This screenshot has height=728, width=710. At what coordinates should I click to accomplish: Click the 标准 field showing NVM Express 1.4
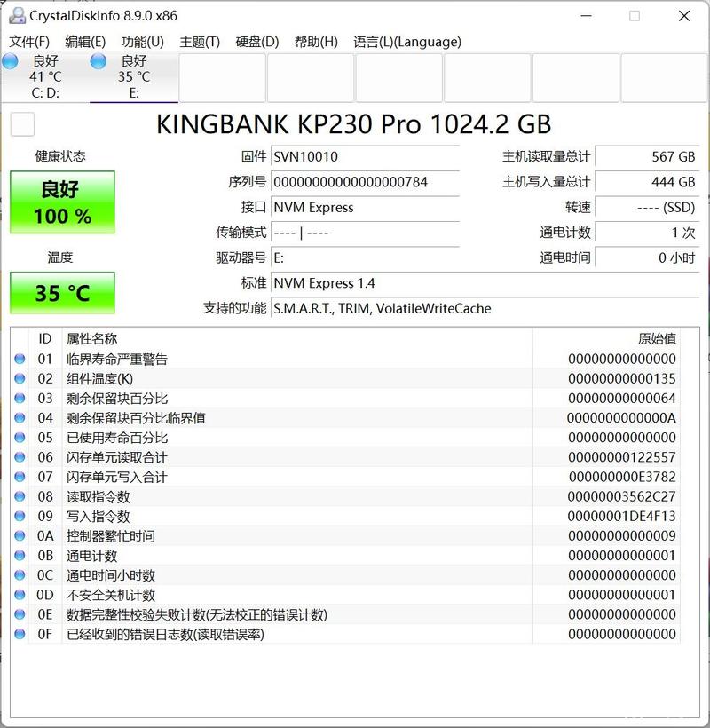pos(485,282)
